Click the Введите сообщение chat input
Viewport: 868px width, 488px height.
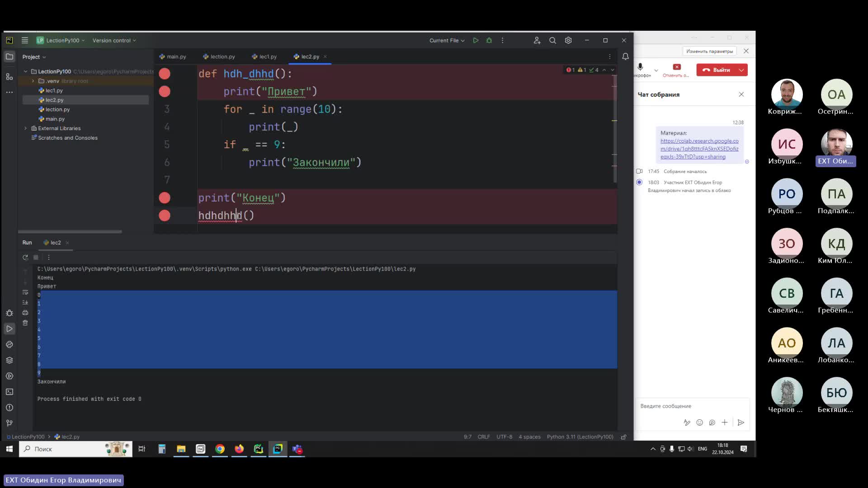pyautogui.click(x=692, y=406)
